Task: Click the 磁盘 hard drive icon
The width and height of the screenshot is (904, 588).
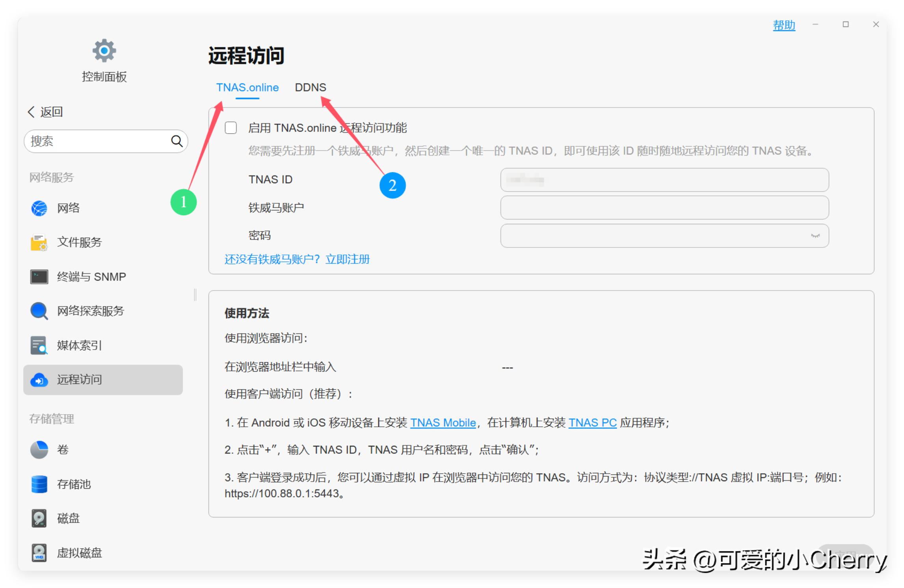Action: (x=39, y=518)
